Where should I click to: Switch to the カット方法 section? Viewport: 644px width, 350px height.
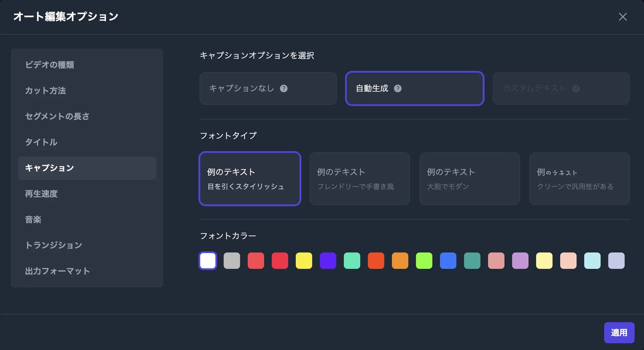pos(45,91)
